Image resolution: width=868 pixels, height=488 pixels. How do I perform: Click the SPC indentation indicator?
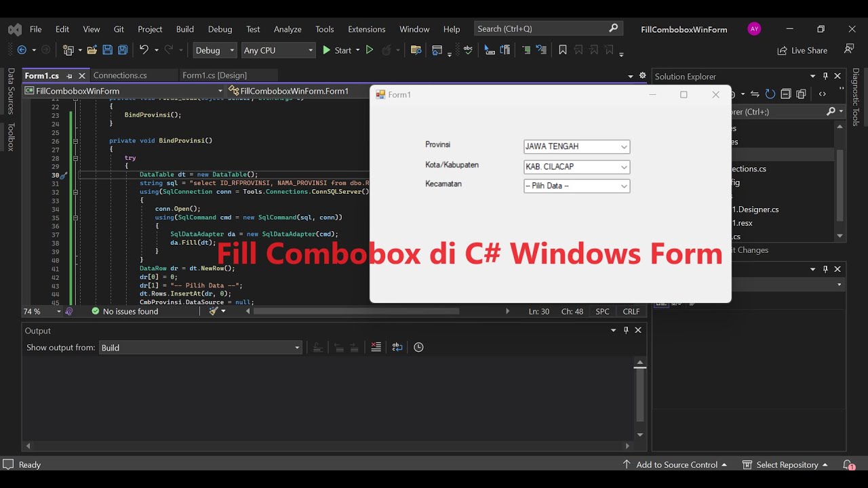[x=602, y=311]
